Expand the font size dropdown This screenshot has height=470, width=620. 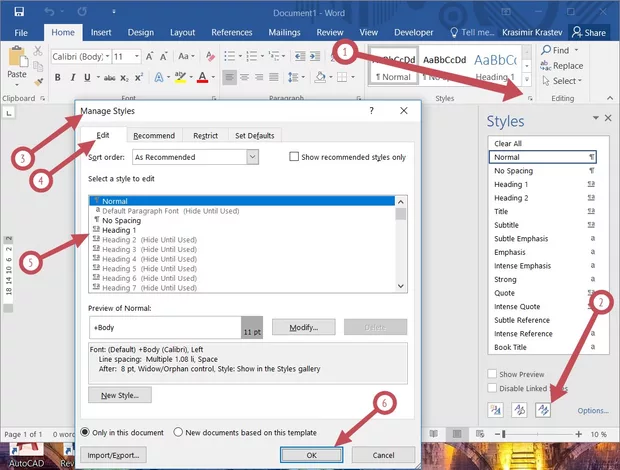[x=134, y=57]
